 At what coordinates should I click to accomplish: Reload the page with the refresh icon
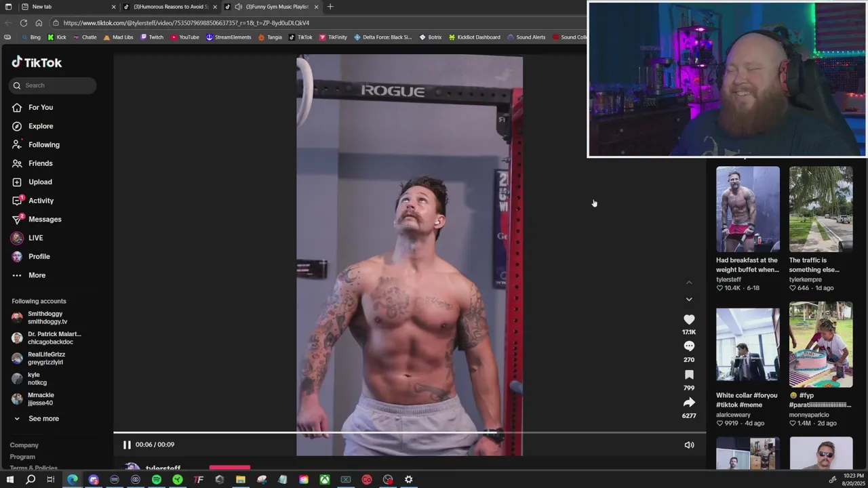pos(24,22)
